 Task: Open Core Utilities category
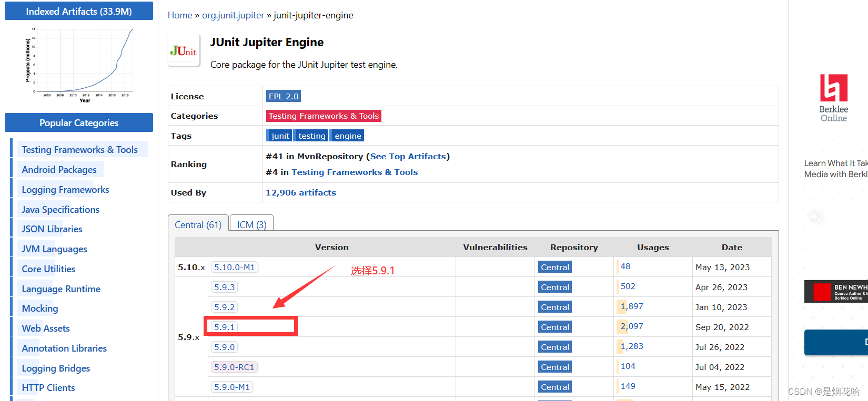(48, 269)
